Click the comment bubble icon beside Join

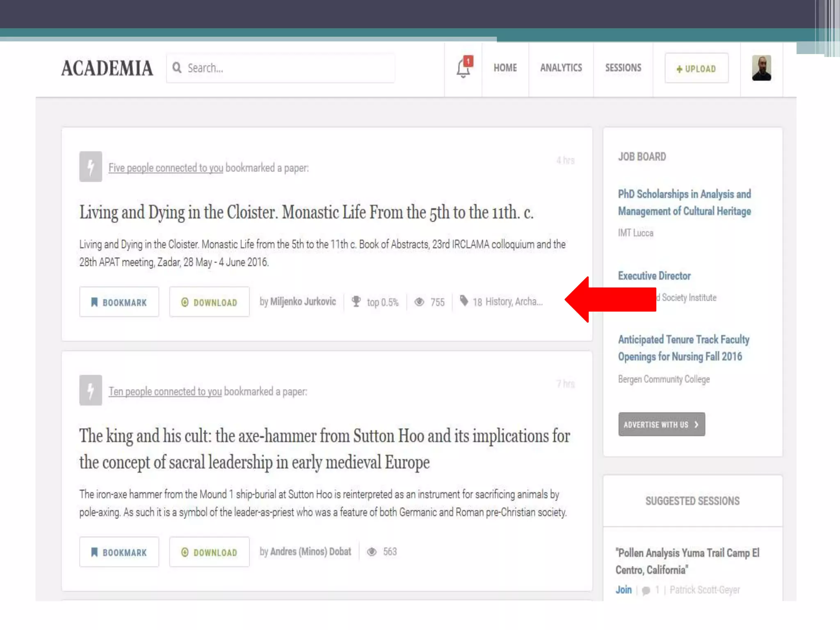646,591
